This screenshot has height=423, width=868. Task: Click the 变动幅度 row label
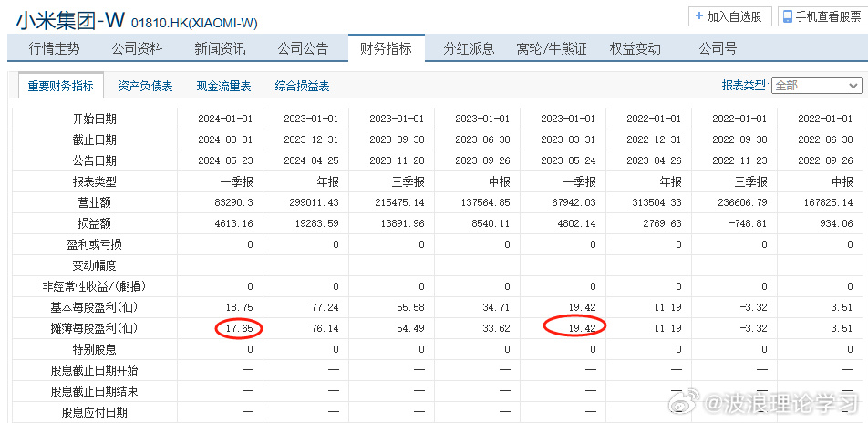pos(95,266)
